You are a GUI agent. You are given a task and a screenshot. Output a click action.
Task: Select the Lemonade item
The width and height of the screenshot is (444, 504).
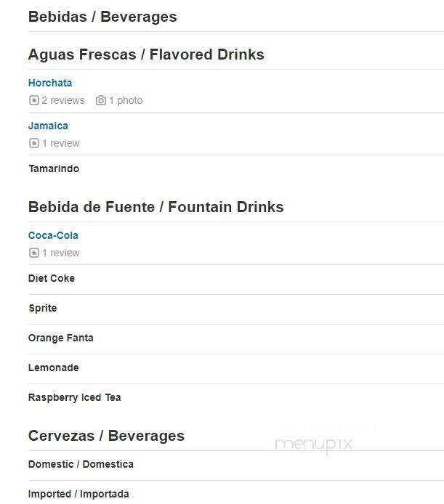53,367
